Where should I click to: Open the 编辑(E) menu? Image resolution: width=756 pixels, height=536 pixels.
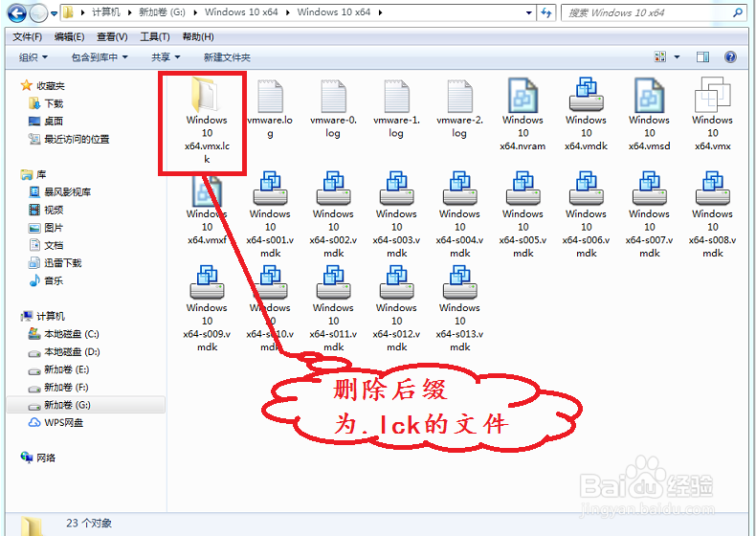pos(70,37)
